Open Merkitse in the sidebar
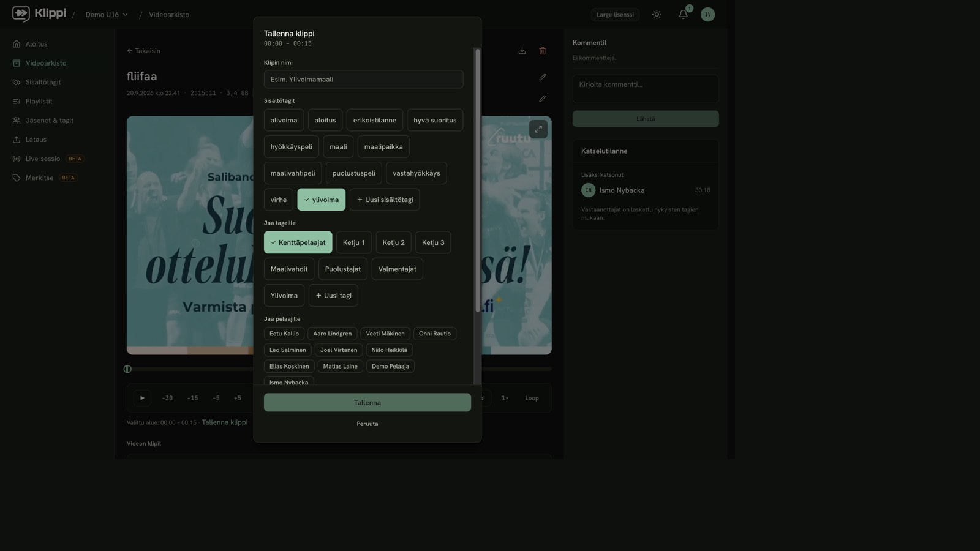The height and width of the screenshot is (551, 980). coord(45,178)
